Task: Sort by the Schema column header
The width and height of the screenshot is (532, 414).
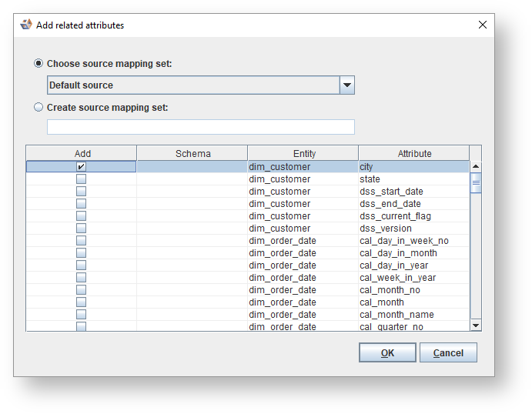Action: point(192,153)
